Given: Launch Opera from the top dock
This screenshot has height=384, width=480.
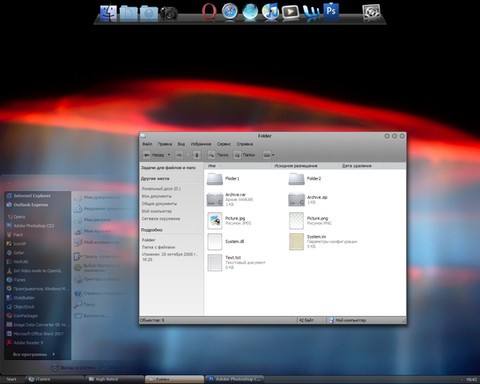Looking at the screenshot, I should [x=209, y=13].
